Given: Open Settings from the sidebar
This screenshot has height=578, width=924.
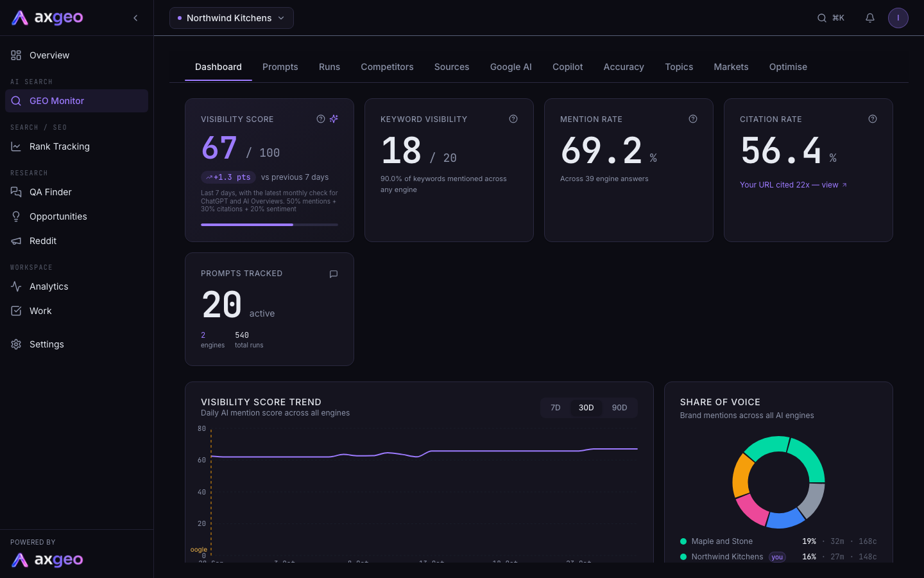Looking at the screenshot, I should (77, 344).
